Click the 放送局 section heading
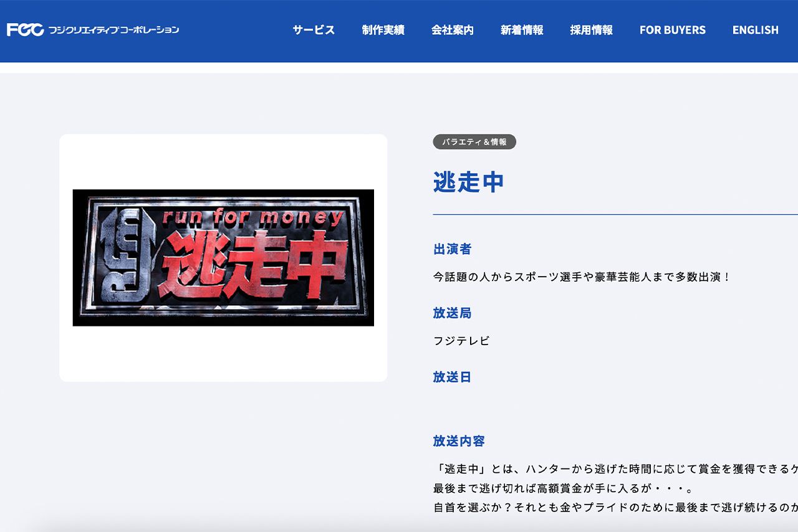The image size is (798, 532). pos(451,313)
